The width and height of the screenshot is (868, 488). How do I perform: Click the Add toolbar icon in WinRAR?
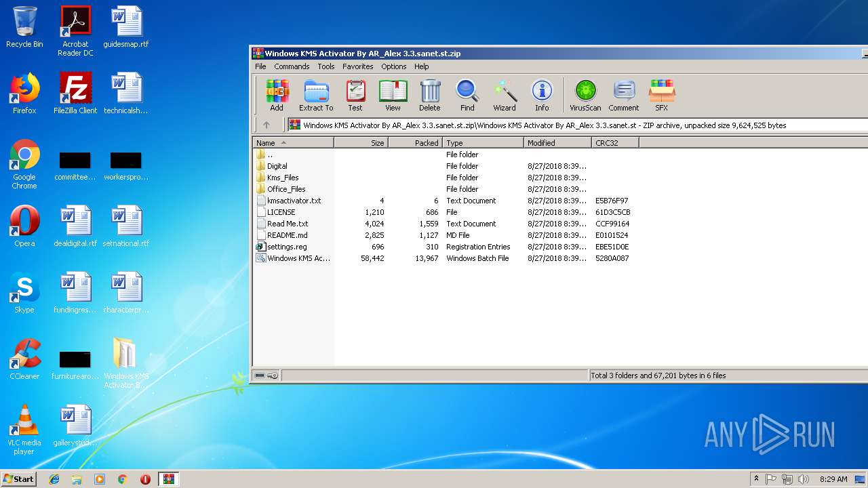point(277,95)
